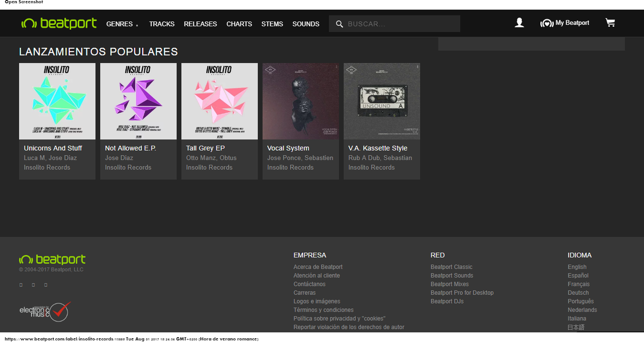Click Open Screenshot text at top
This screenshot has width=644, height=342.
24,2
